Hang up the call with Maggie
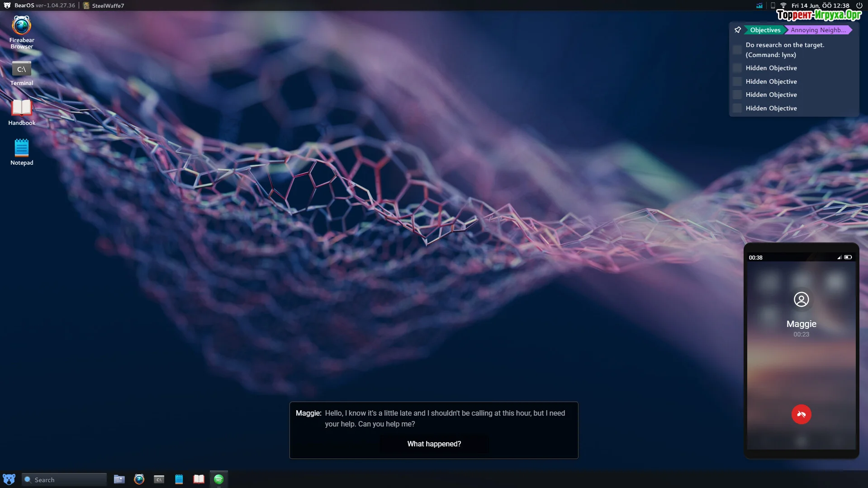This screenshot has width=868, height=488. click(x=801, y=414)
